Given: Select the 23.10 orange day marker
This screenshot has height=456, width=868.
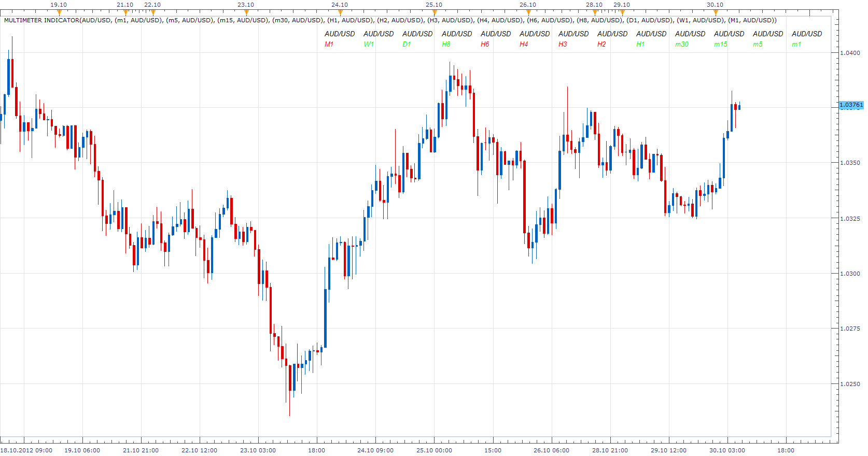Looking at the screenshot, I should [x=246, y=12].
